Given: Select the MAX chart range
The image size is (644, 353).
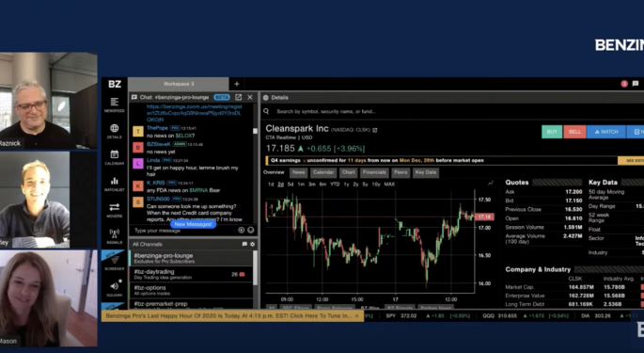Looking at the screenshot, I should pos(389,185).
